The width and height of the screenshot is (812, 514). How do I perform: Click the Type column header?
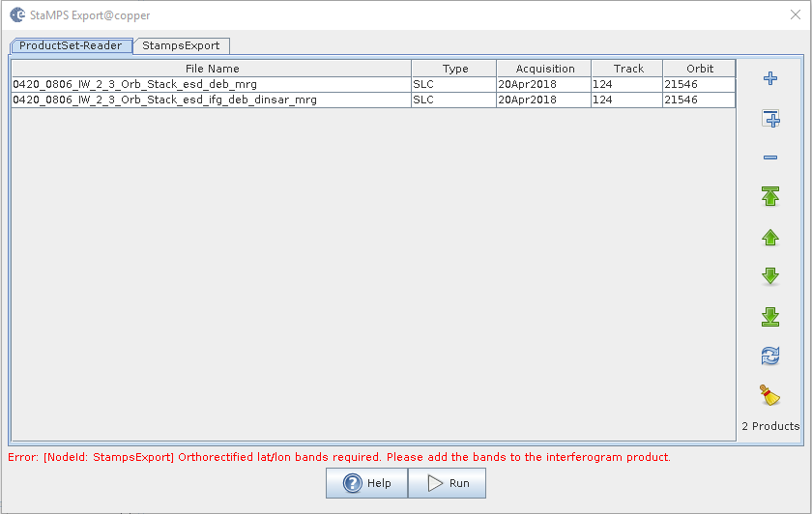coord(454,69)
